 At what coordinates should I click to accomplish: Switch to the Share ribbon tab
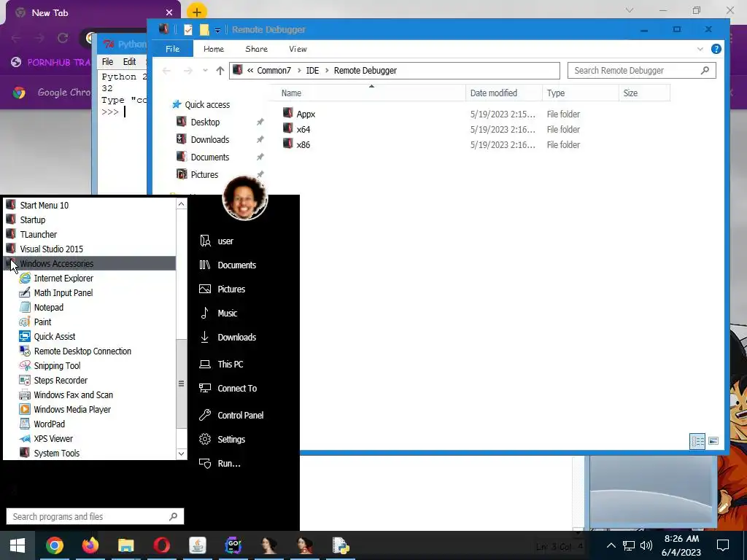(256, 49)
